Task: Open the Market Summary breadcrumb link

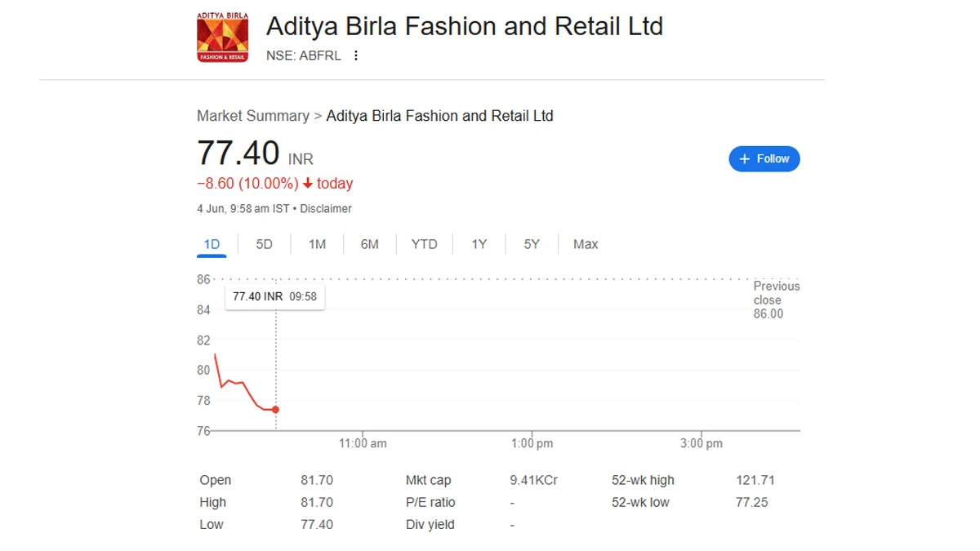Action: pos(253,116)
